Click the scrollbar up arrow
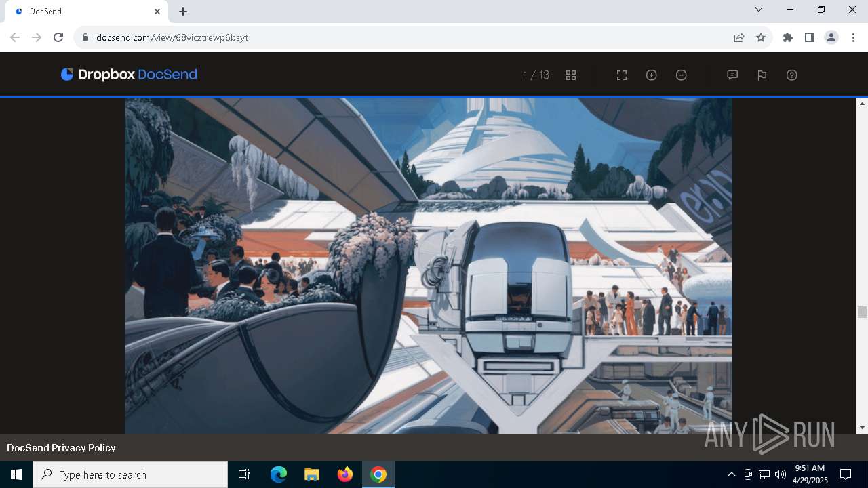 pyautogui.click(x=862, y=103)
